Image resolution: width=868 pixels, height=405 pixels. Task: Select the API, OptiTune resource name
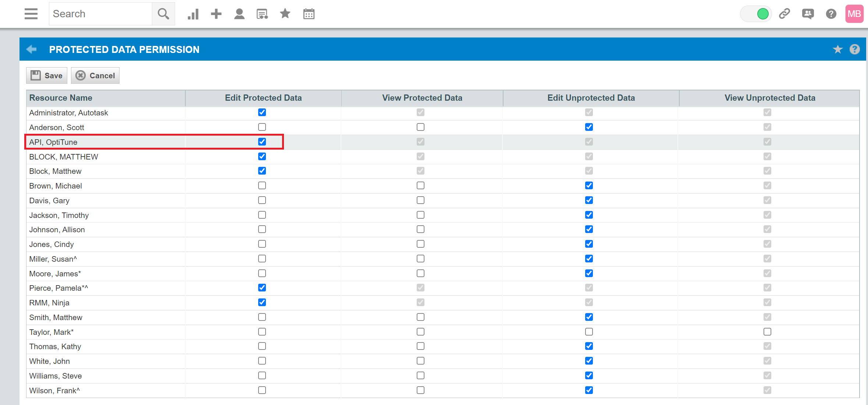[53, 142]
